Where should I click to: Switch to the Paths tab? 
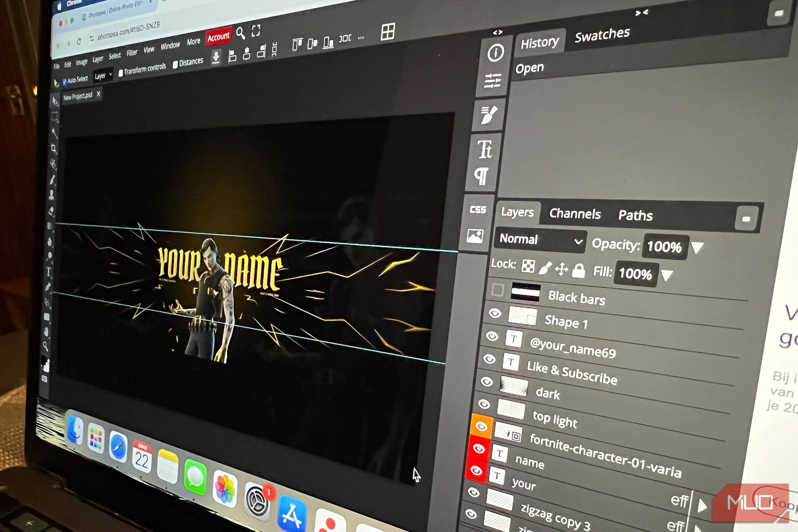635,215
